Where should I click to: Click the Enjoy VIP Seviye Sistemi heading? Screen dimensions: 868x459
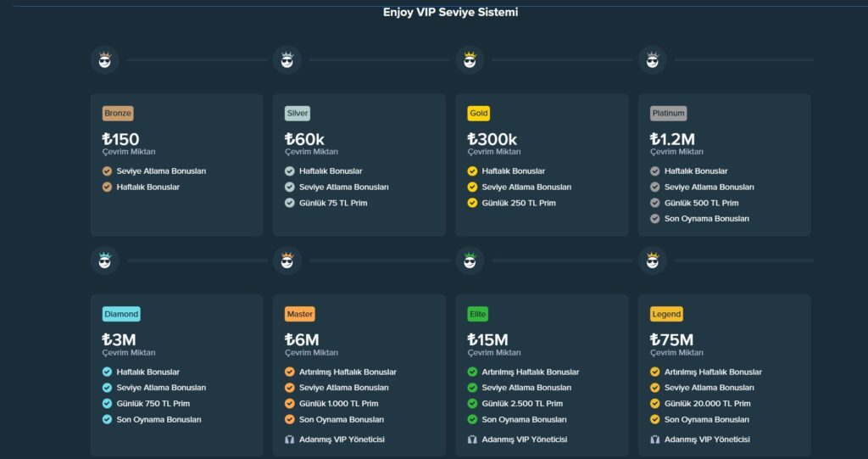click(x=450, y=12)
